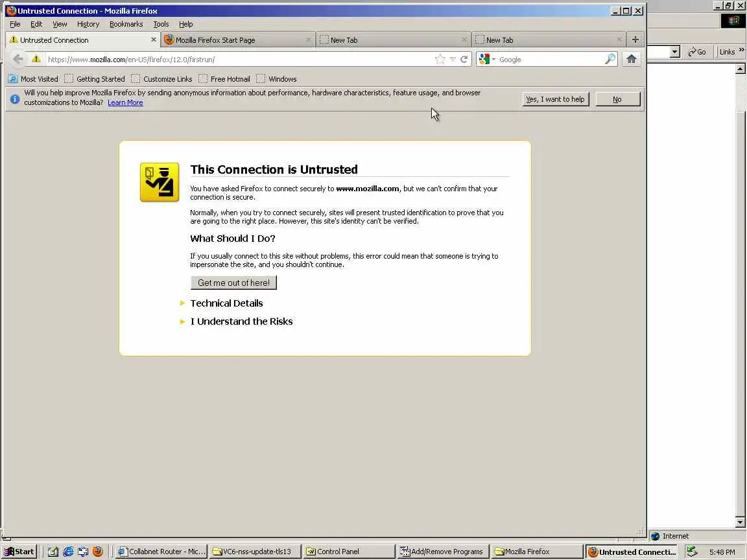Switch to Mozilla Firefox folder taskbar item
747x560 pixels.
tap(537, 552)
